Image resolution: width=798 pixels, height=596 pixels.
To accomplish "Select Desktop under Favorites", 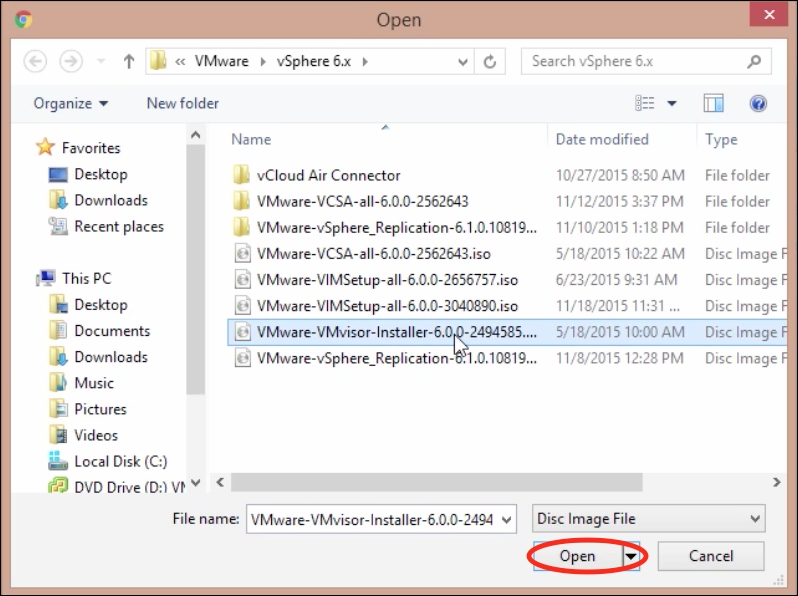I will (x=88, y=174).
